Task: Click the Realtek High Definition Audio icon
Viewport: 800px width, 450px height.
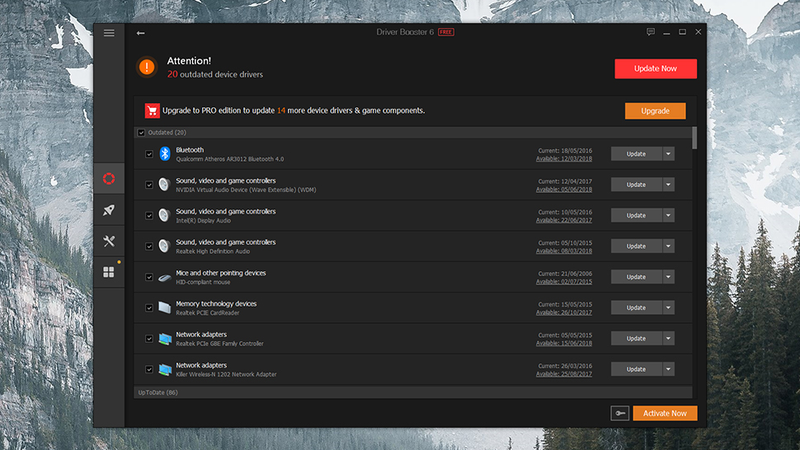Action: click(x=164, y=246)
